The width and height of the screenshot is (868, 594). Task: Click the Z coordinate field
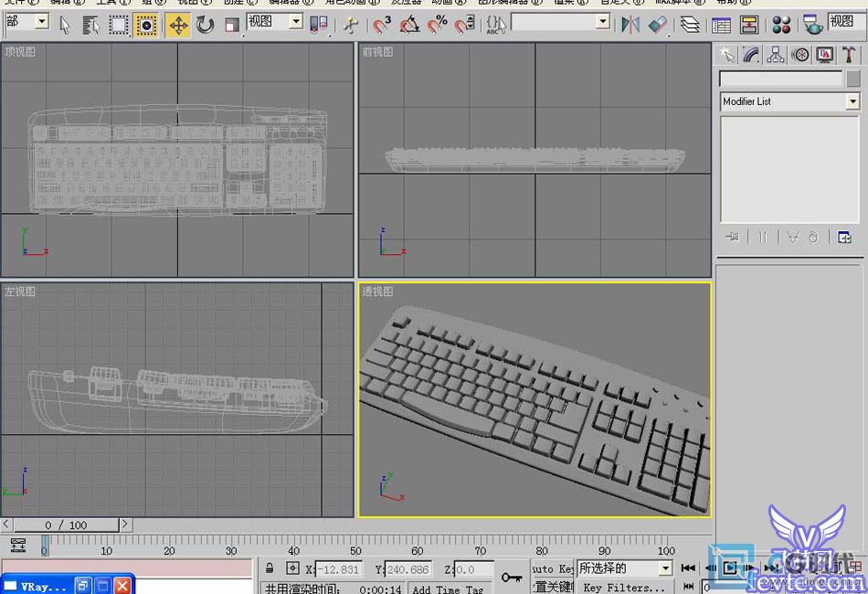tap(472, 569)
